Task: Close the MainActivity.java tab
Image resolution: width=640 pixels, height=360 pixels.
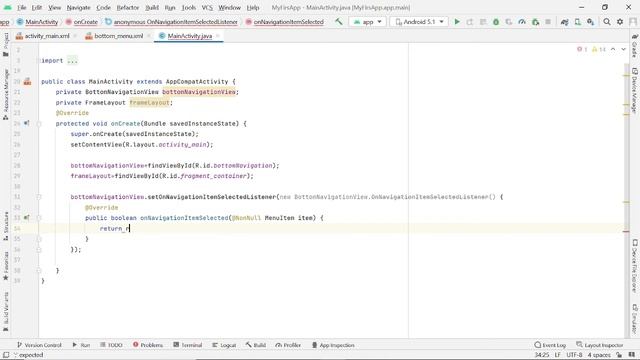Action: (x=218, y=36)
